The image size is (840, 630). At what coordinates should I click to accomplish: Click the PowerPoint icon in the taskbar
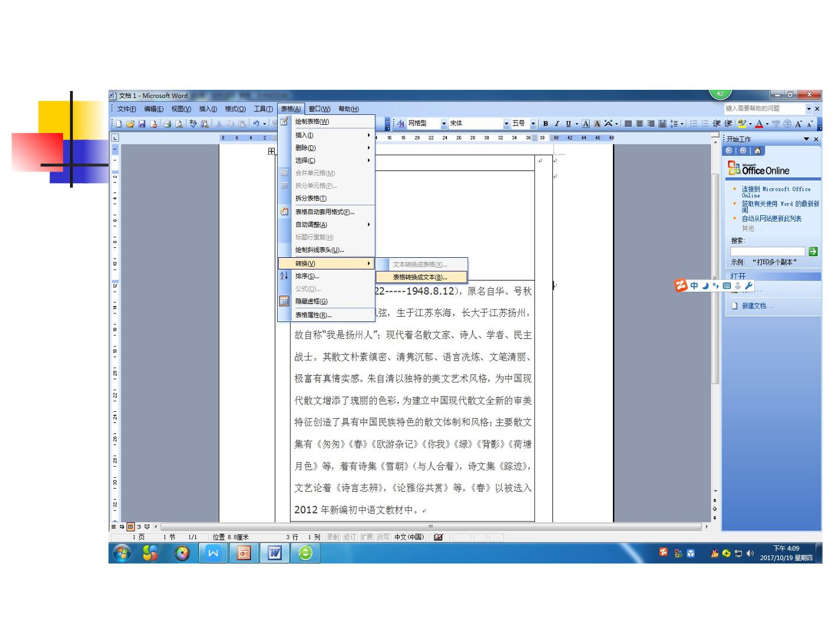pos(244,553)
